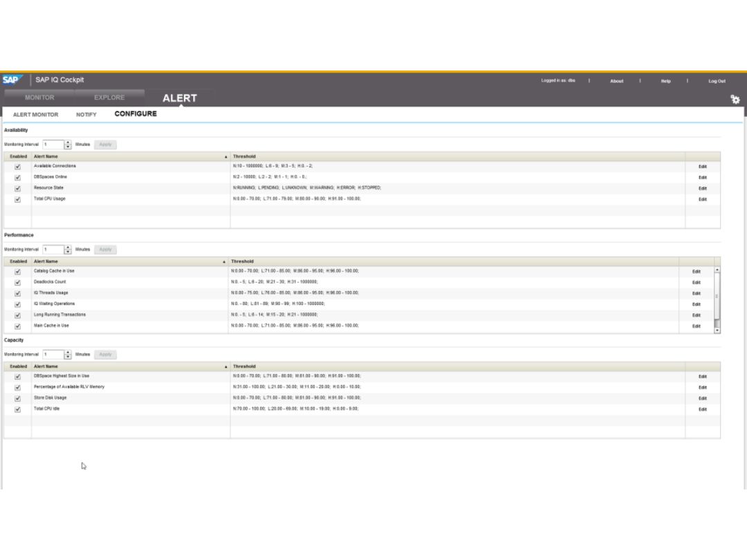747x560 pixels.
Task: Click Availability monitoring interval field
Action: coord(53,144)
